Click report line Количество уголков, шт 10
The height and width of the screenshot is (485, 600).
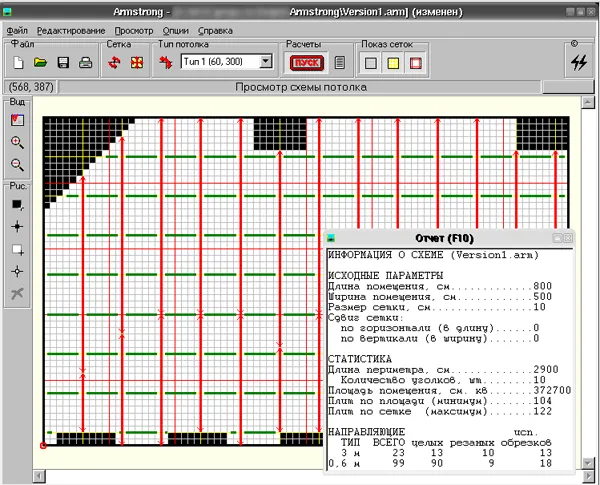pyautogui.click(x=443, y=380)
